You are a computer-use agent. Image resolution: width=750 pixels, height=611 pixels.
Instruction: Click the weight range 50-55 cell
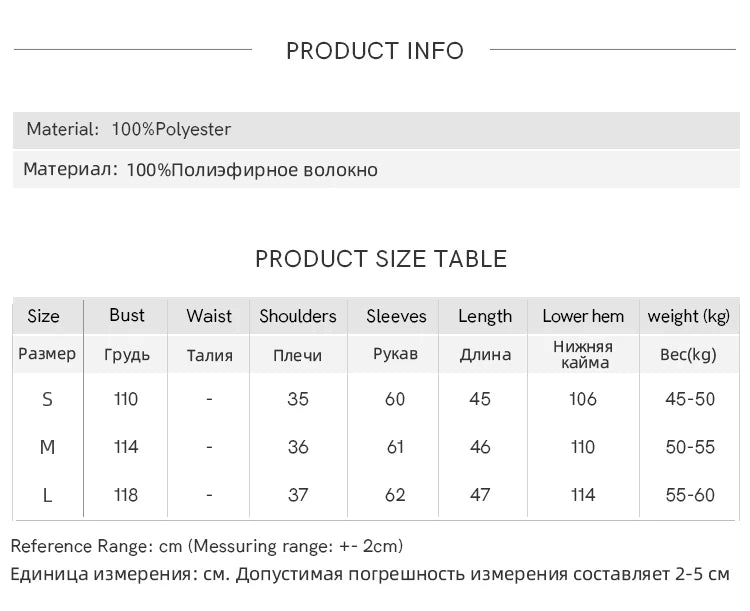coord(690,447)
